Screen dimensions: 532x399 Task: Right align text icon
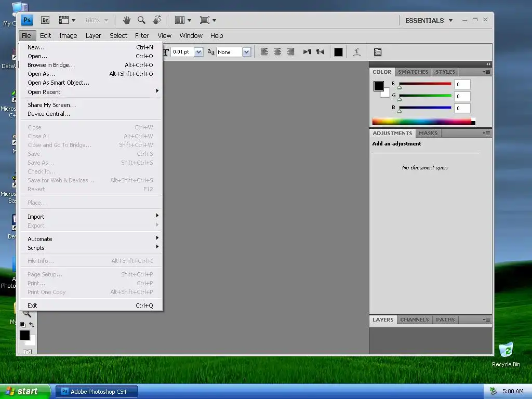tap(290, 52)
